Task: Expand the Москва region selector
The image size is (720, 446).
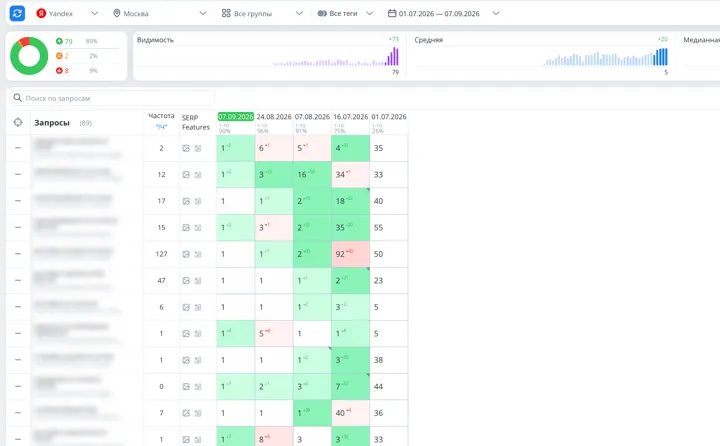Action: [x=159, y=13]
